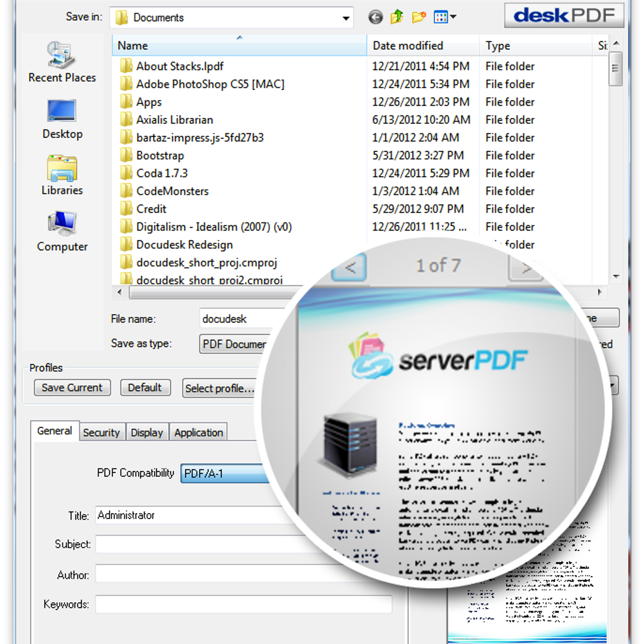
Task: Click the Title field containing Administrator
Action: coord(197,515)
